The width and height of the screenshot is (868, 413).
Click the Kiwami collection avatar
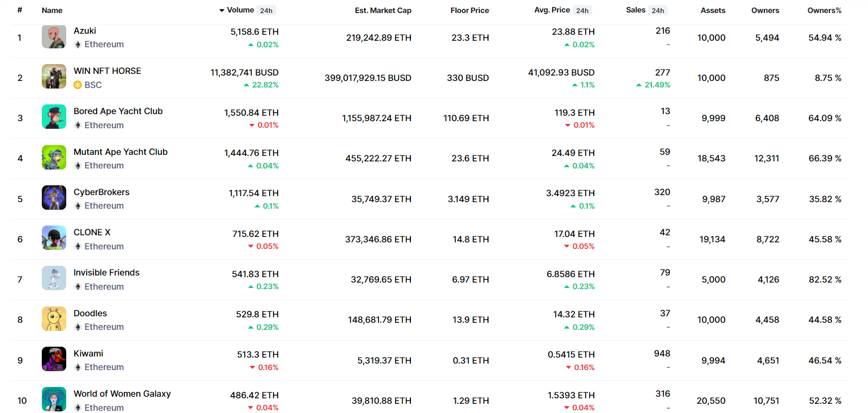click(54, 359)
